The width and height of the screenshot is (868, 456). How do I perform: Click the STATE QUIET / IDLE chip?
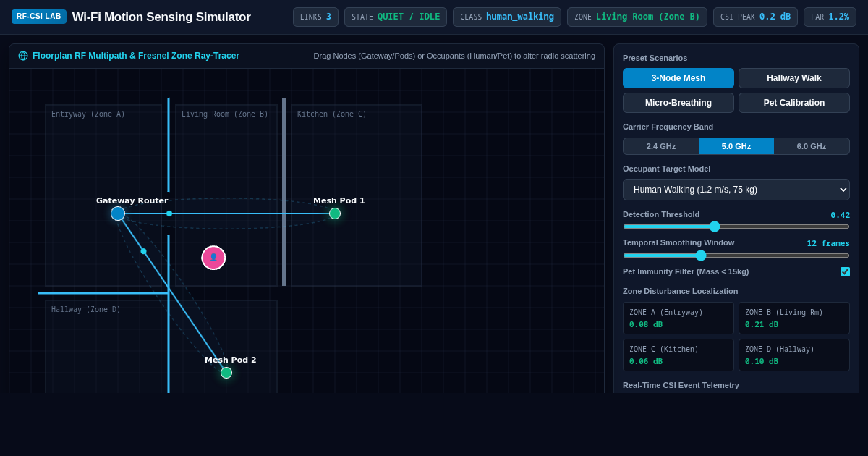tap(396, 17)
